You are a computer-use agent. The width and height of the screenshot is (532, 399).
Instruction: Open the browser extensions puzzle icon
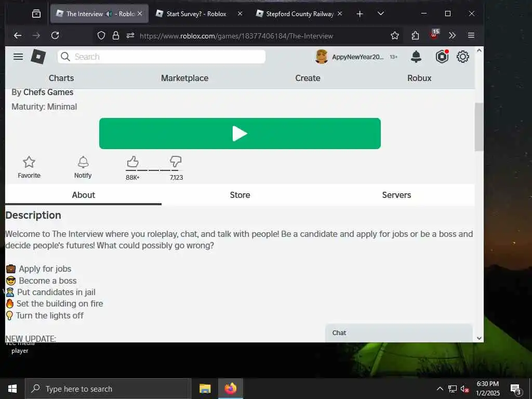click(x=415, y=36)
